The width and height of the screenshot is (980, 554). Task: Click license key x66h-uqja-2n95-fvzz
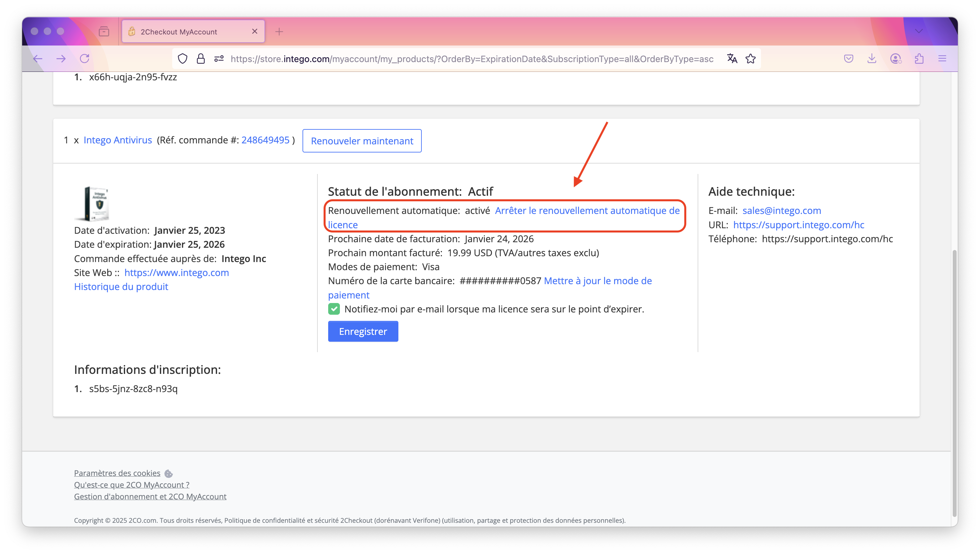point(133,77)
